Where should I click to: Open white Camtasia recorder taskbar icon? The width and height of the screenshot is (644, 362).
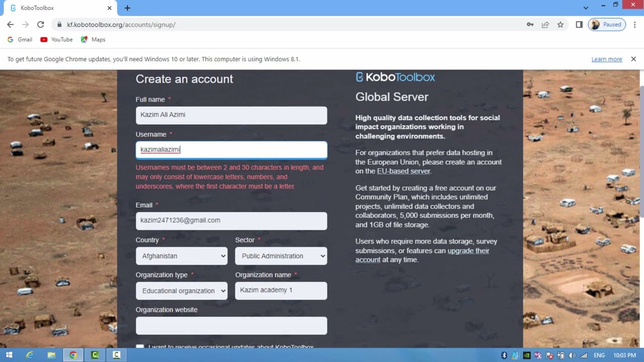coord(116,355)
